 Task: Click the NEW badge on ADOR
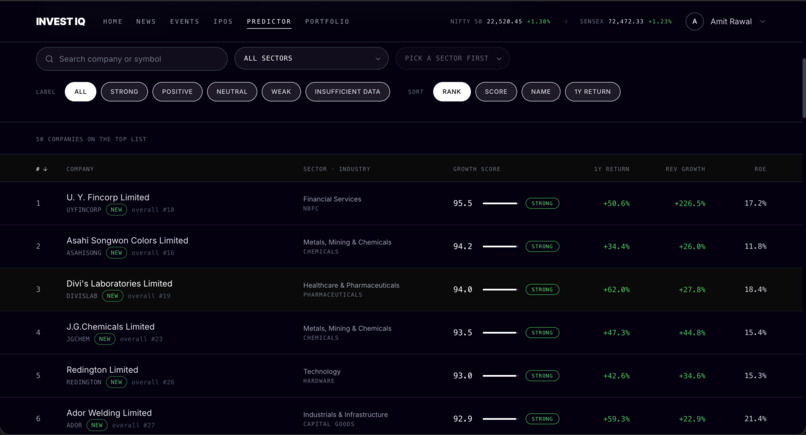click(x=97, y=425)
